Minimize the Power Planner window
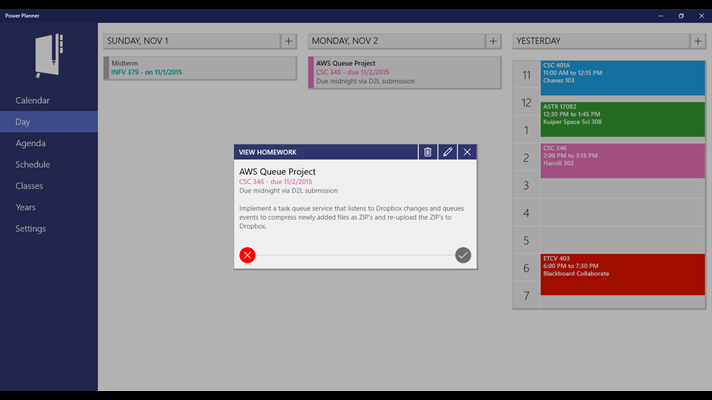Image resolution: width=712 pixels, height=400 pixels. 661,16
